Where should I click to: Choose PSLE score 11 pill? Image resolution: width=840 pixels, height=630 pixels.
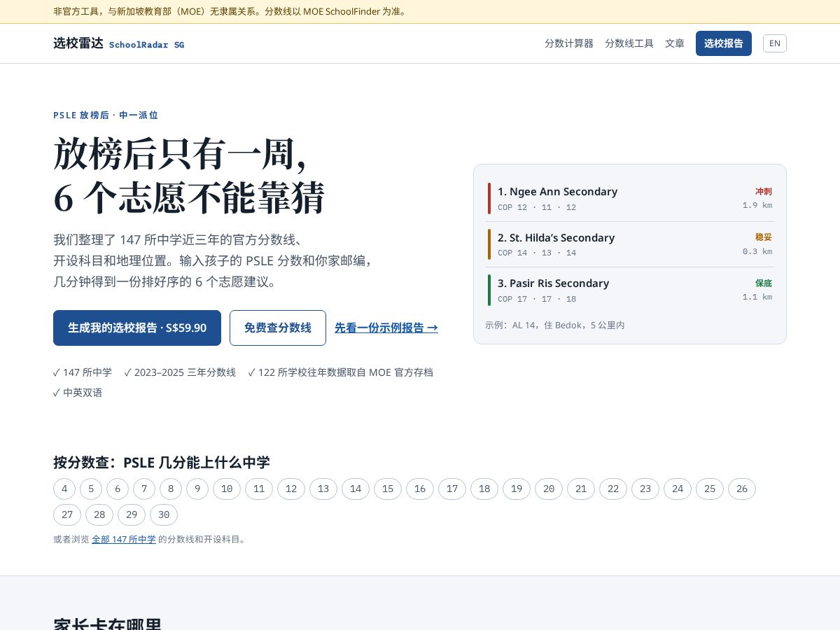point(259,489)
